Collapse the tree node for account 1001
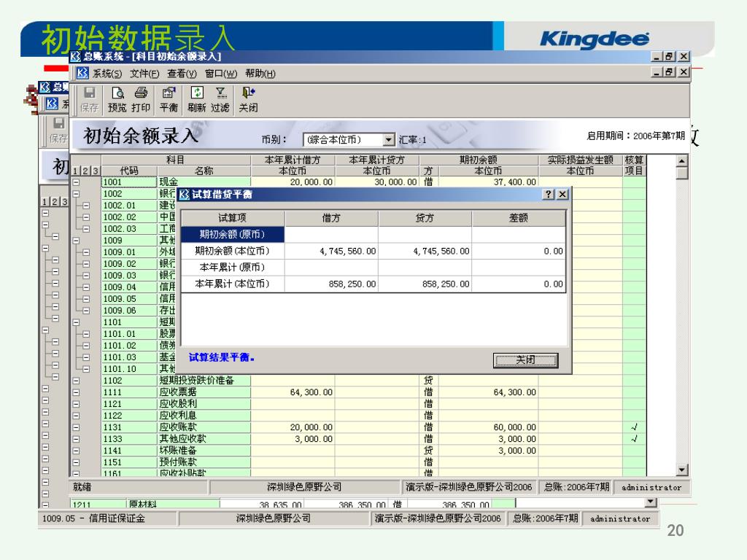This screenshot has width=747, height=560. click(x=76, y=182)
